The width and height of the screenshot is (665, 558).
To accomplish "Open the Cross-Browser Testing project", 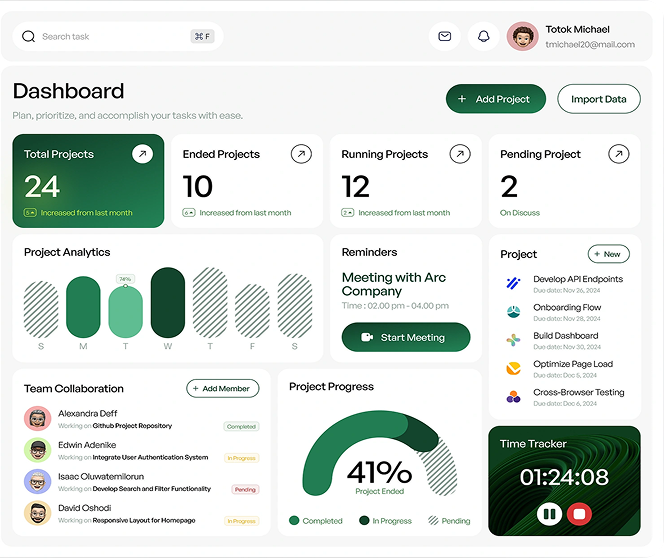I will (578, 393).
